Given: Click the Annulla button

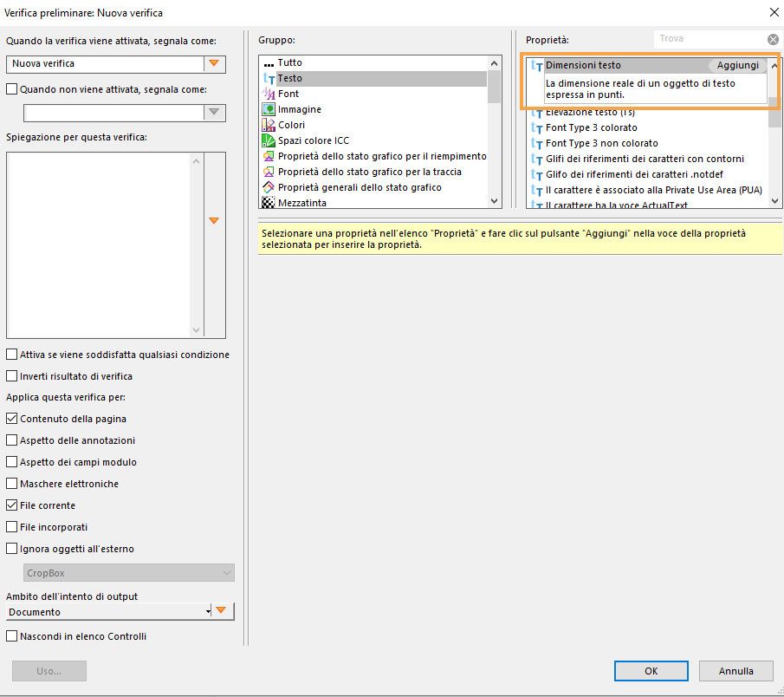Looking at the screenshot, I should tap(736, 671).
